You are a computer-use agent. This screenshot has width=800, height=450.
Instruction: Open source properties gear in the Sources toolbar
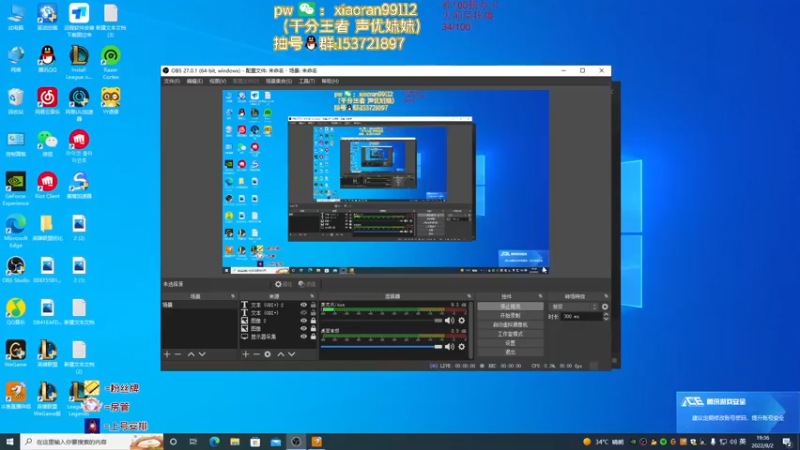point(267,354)
